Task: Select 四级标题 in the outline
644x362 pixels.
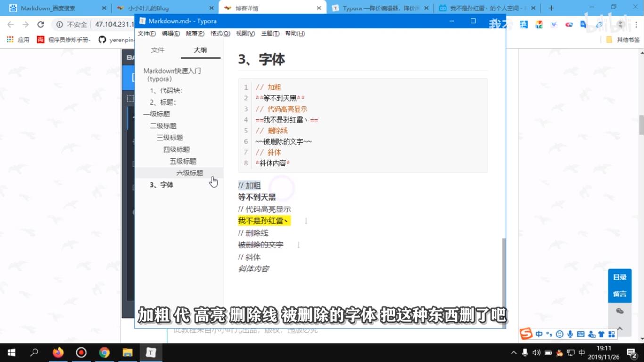Action: pos(176,149)
